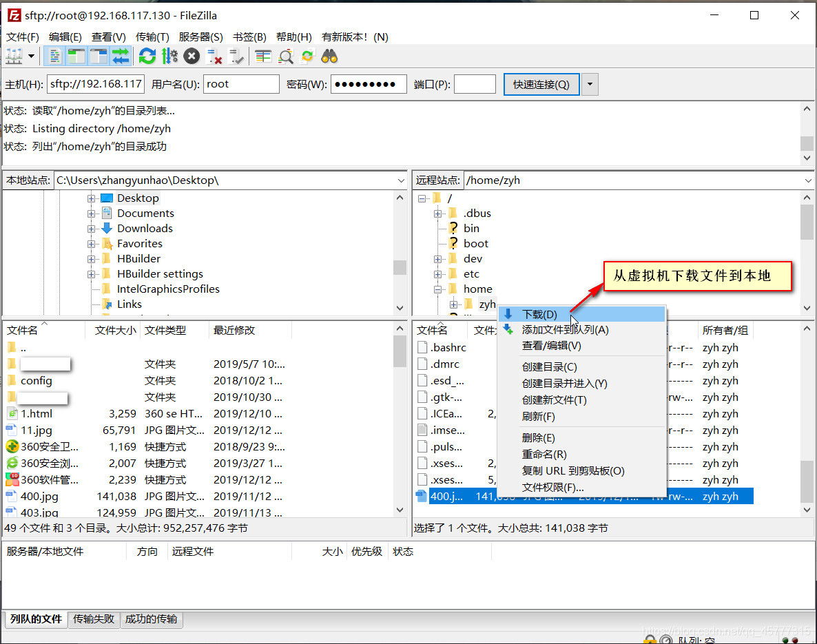The height and width of the screenshot is (644, 817).
Task: Switch to the 成功的传输 tab
Action: [x=151, y=619]
